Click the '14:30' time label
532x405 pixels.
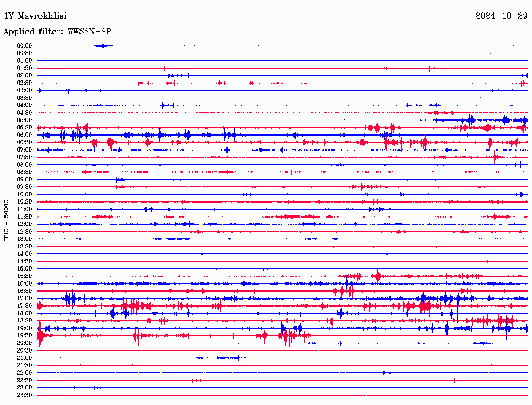(x=24, y=262)
